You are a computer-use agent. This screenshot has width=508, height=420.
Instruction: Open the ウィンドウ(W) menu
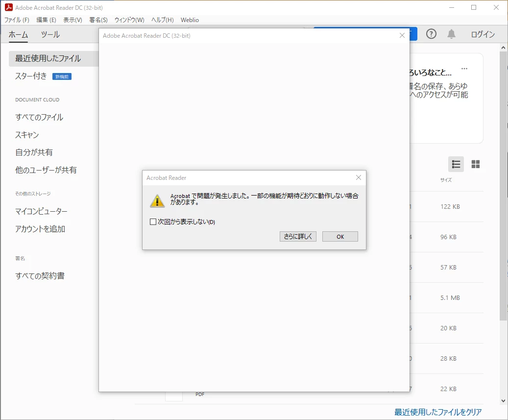click(x=129, y=20)
